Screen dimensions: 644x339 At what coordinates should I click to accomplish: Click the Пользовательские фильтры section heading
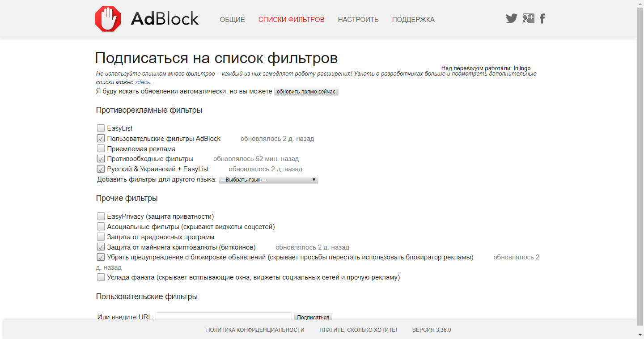147,297
